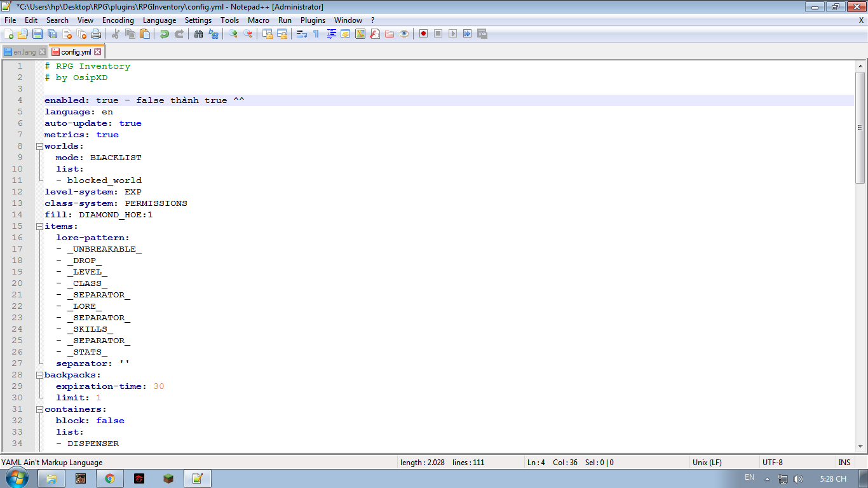Viewport: 868px width, 488px height.
Task: Save the file with the Save icon
Action: 37,34
